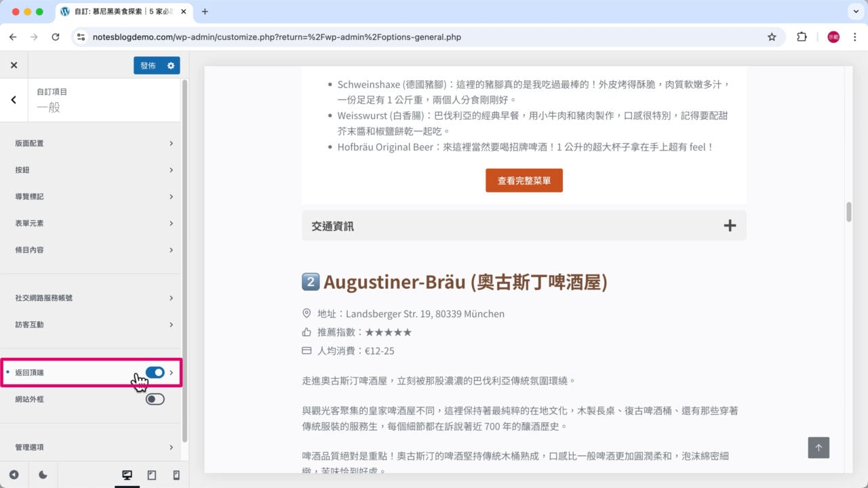Screen dimensions: 868x488
Task: Switch preview to tablet view
Action: click(x=151, y=475)
